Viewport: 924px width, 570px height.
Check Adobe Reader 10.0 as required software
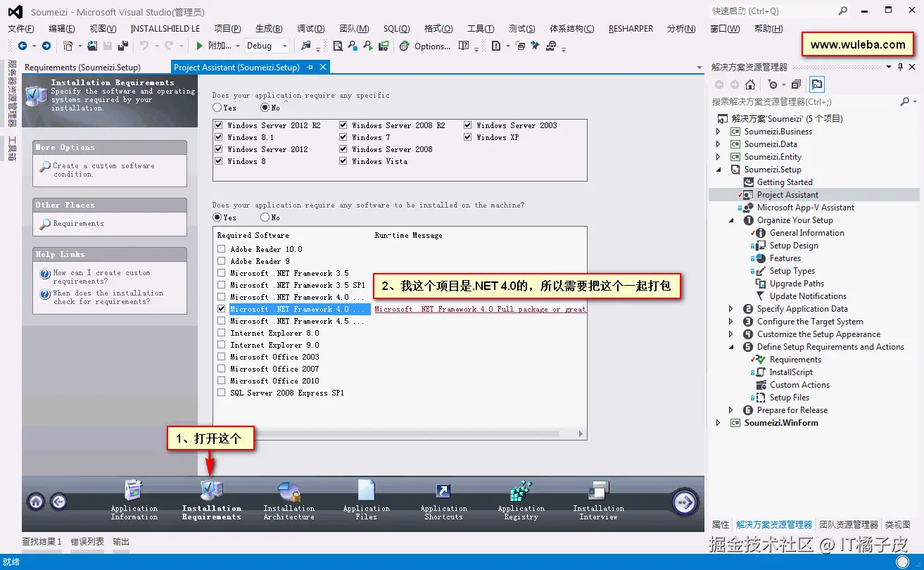point(221,249)
